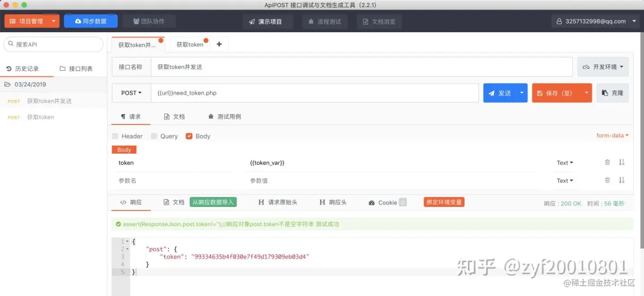Open the history entry 获取token
Viewport: 644px width, 296px height.
pyautogui.click(x=54, y=117)
